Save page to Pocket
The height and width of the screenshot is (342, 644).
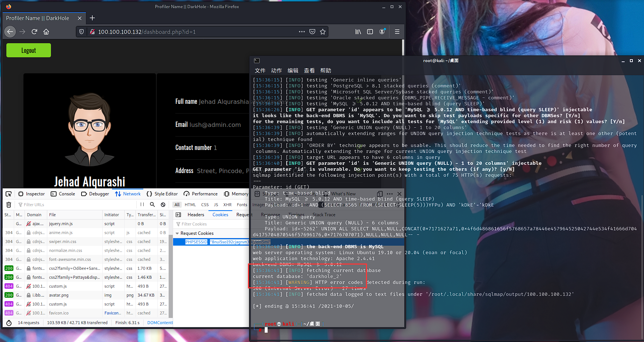point(312,32)
